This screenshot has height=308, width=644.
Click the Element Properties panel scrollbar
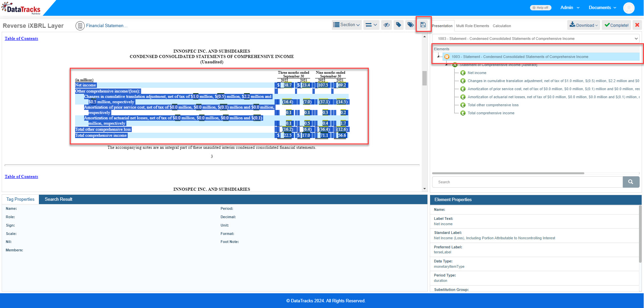[x=640, y=234]
